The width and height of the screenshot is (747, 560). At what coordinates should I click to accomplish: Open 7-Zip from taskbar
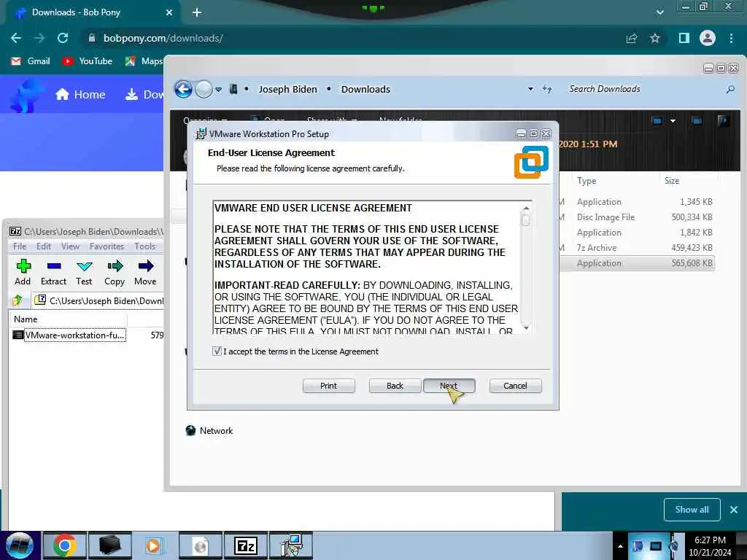(245, 545)
